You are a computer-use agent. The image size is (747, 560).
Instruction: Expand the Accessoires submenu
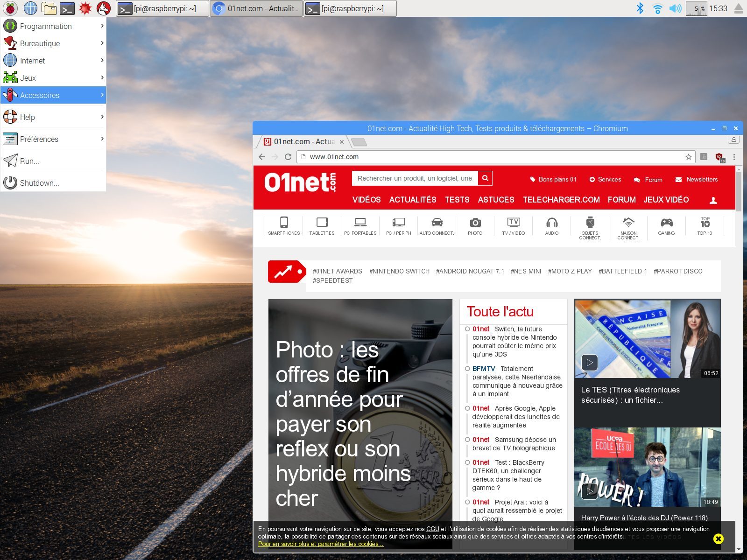tap(53, 95)
